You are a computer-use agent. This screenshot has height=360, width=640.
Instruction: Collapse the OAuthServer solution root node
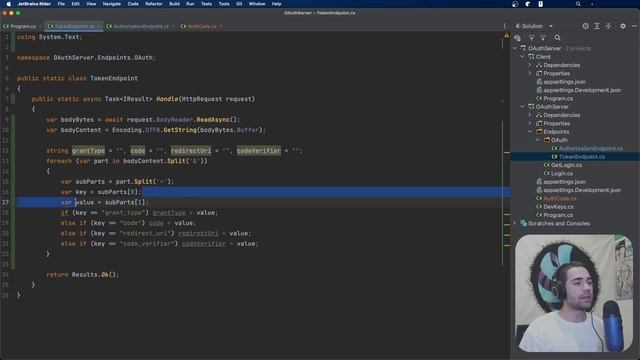click(515, 48)
